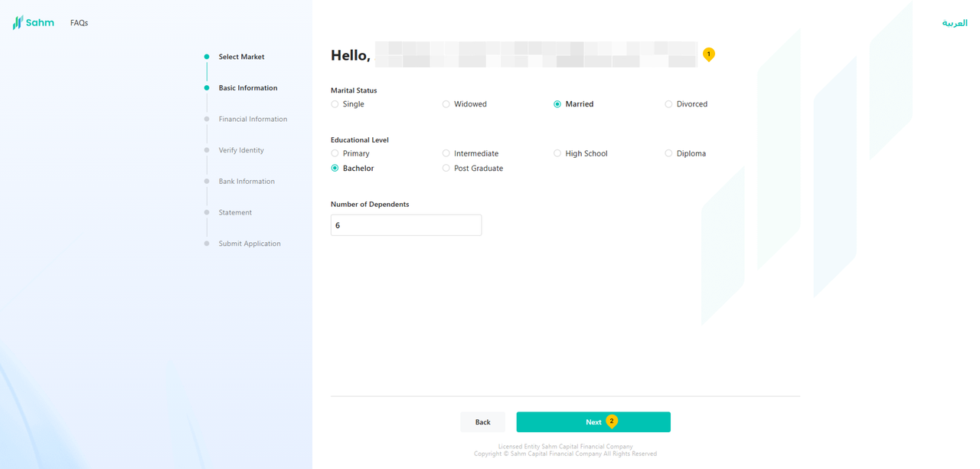Select Single marital status

tap(335, 104)
